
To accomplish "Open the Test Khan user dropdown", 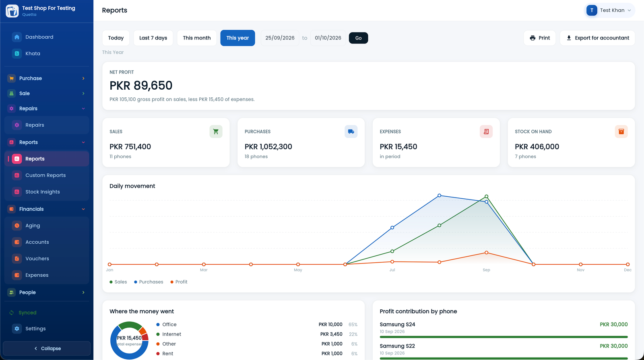I will pyautogui.click(x=609, y=10).
